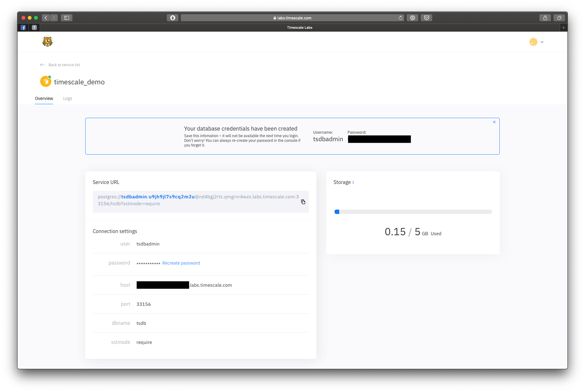
Task: Click the labs.timescale.com host suffix
Action: pos(211,285)
